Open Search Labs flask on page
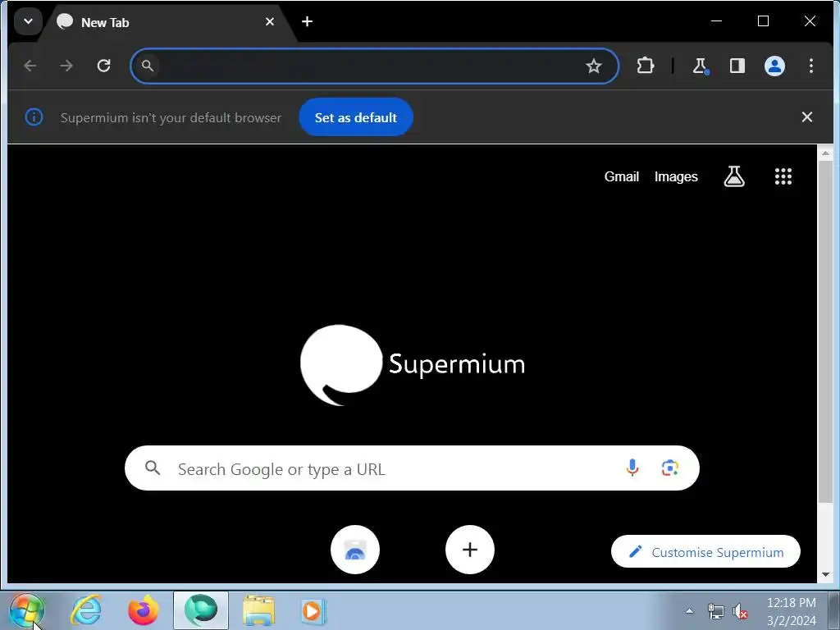840x630 pixels. [x=734, y=176]
